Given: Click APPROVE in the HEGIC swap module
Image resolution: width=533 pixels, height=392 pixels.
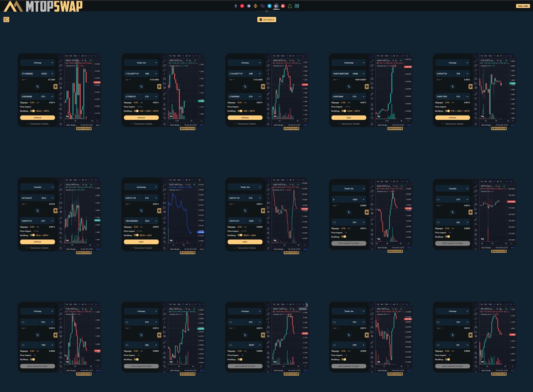Looking at the screenshot, I should (37, 117).
